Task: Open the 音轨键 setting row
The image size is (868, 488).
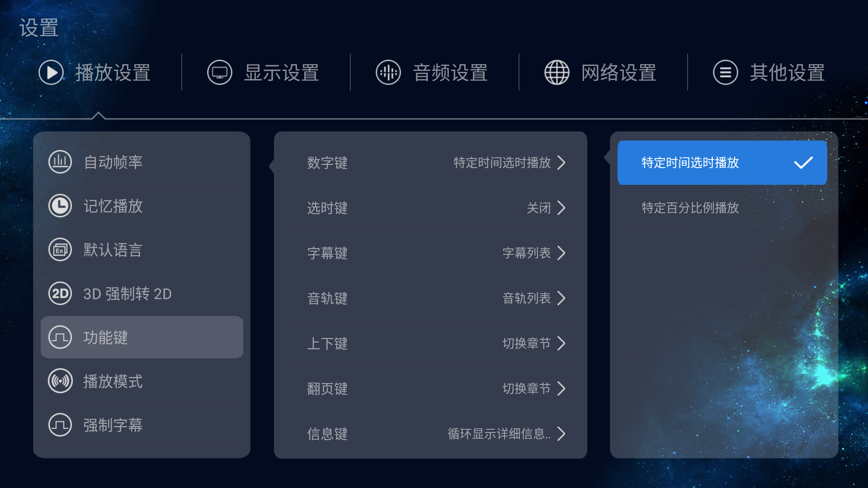Action: pos(430,298)
